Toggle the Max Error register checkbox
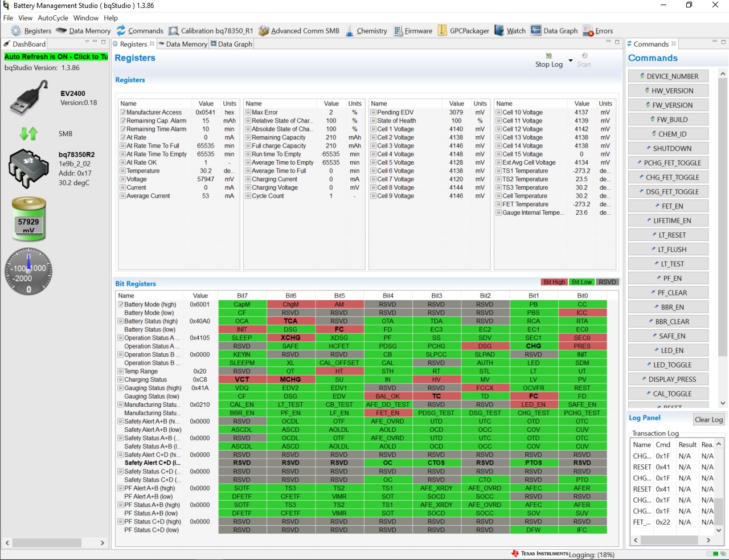Screen dimensions: 729x560 click(248, 112)
